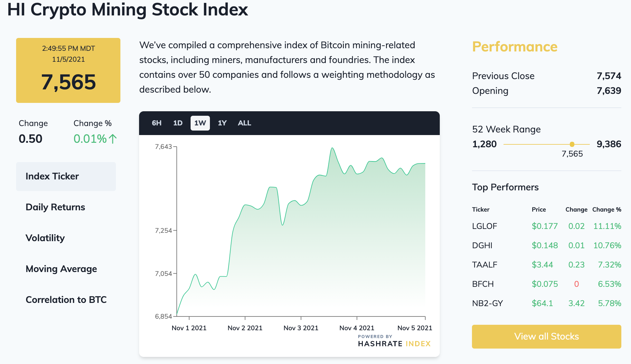Select the LGLOF ticker row
The height and width of the screenshot is (364, 631).
(546, 226)
